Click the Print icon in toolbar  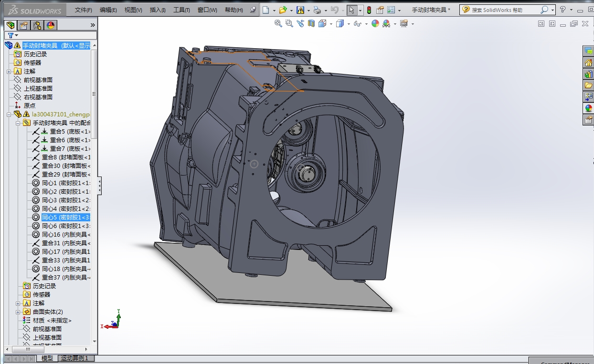pos(317,10)
